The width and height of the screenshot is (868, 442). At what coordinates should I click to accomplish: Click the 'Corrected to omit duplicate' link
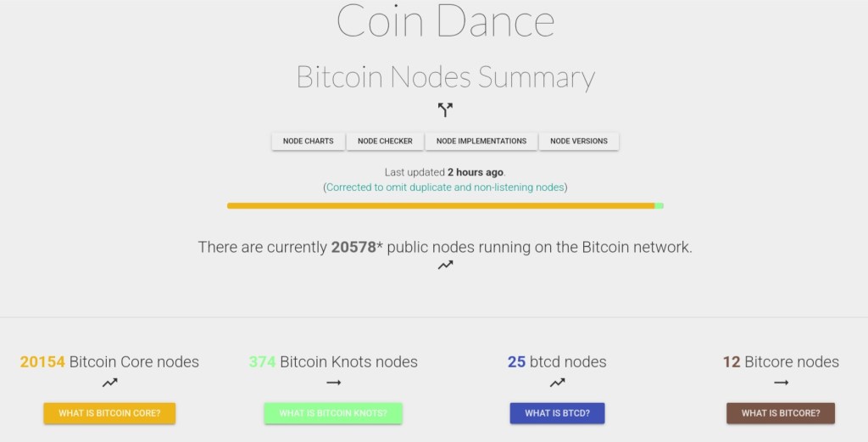[x=445, y=187]
